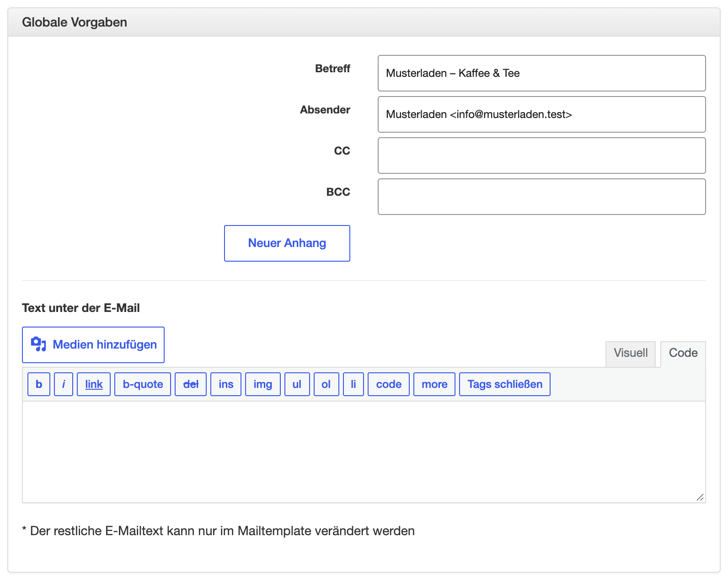Screen dimensions: 728x580
Task: Click the text area resize handle
Action: pos(700,497)
